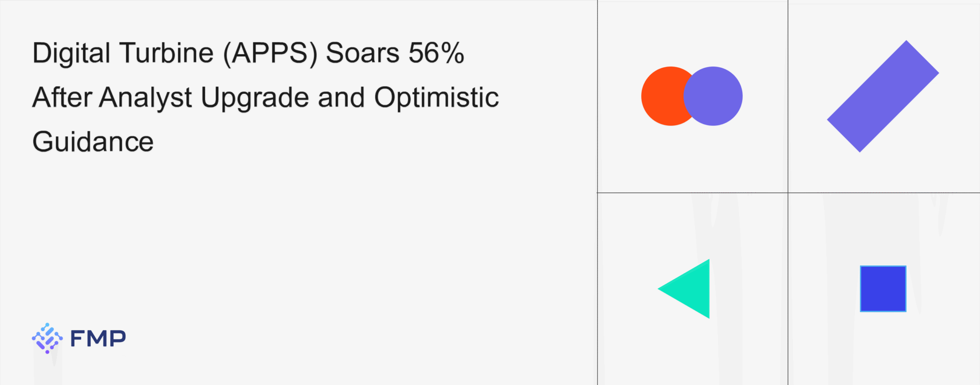Click the word "Guidance" in the headline
The width and height of the screenshot is (980, 385).
(93, 142)
